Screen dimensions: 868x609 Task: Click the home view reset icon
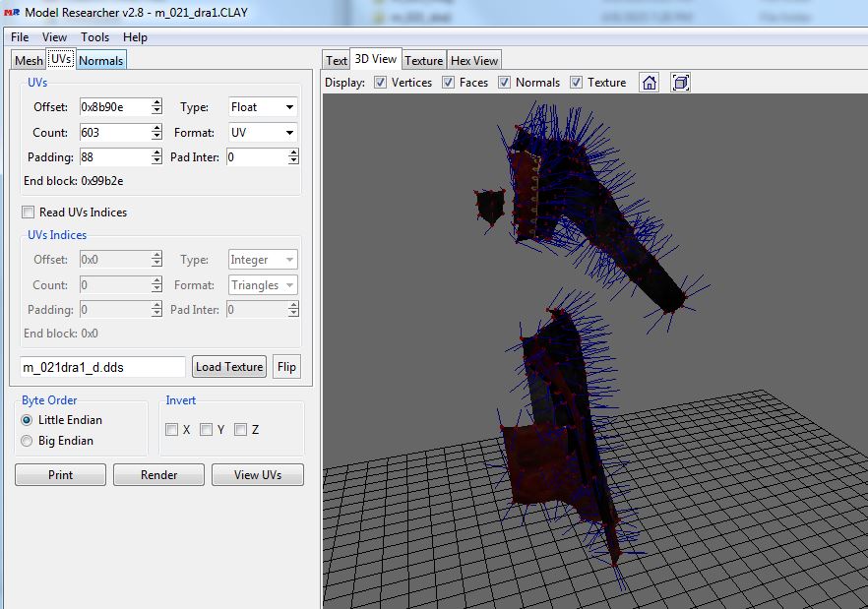[x=650, y=83]
